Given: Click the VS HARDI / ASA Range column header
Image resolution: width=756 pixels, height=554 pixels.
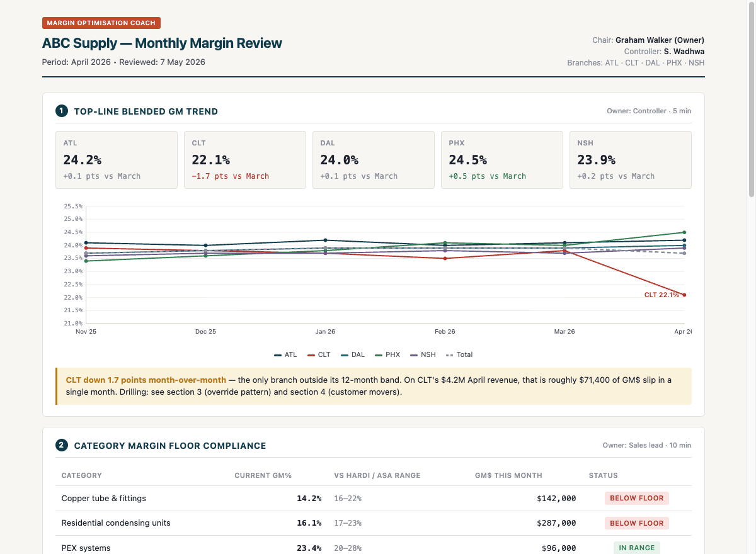Looking at the screenshot, I should click(x=377, y=475).
